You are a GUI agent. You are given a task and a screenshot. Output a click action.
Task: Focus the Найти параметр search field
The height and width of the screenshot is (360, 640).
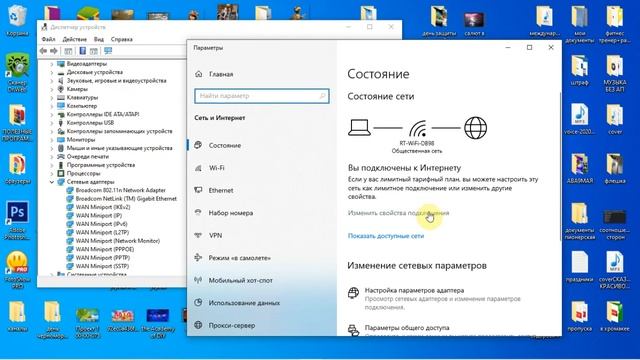[262, 96]
